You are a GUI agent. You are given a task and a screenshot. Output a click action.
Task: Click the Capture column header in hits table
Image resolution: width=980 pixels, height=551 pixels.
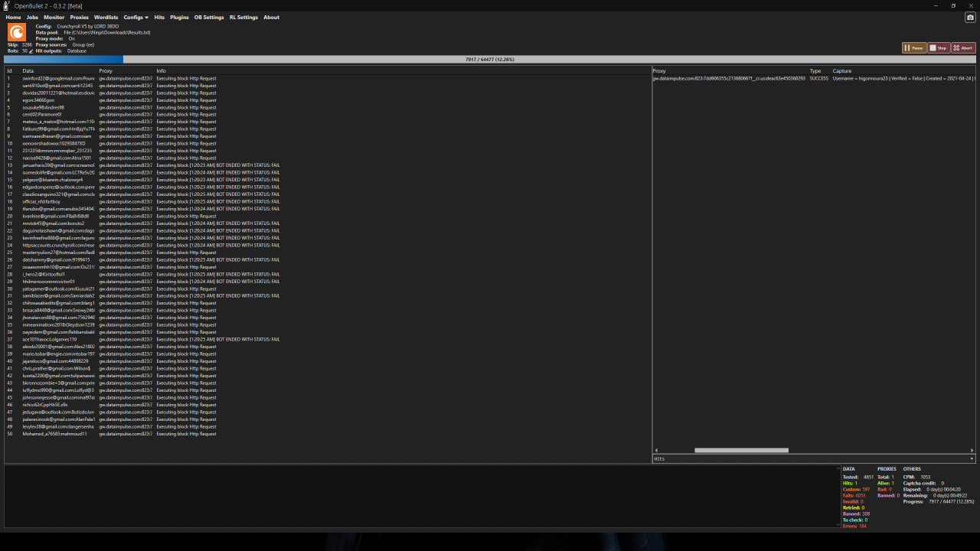click(x=842, y=70)
